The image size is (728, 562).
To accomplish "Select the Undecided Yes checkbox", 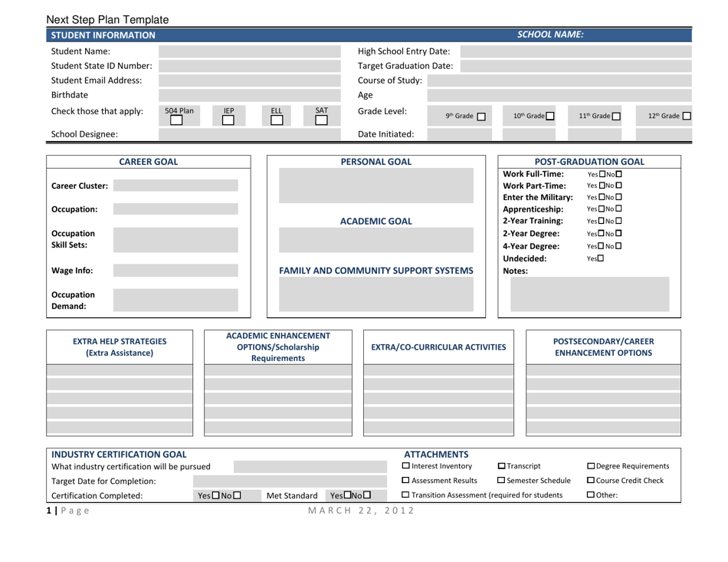I will [x=601, y=257].
